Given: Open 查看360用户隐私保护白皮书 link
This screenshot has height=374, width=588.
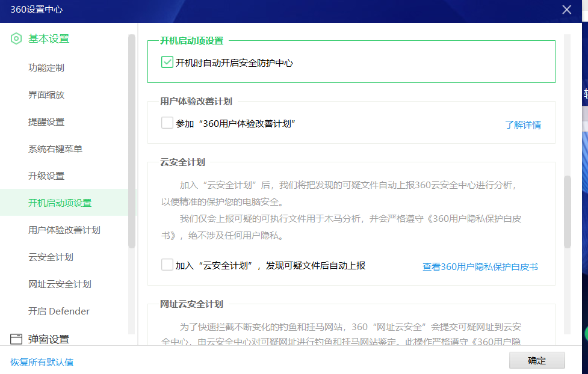Looking at the screenshot, I should pyautogui.click(x=480, y=265).
